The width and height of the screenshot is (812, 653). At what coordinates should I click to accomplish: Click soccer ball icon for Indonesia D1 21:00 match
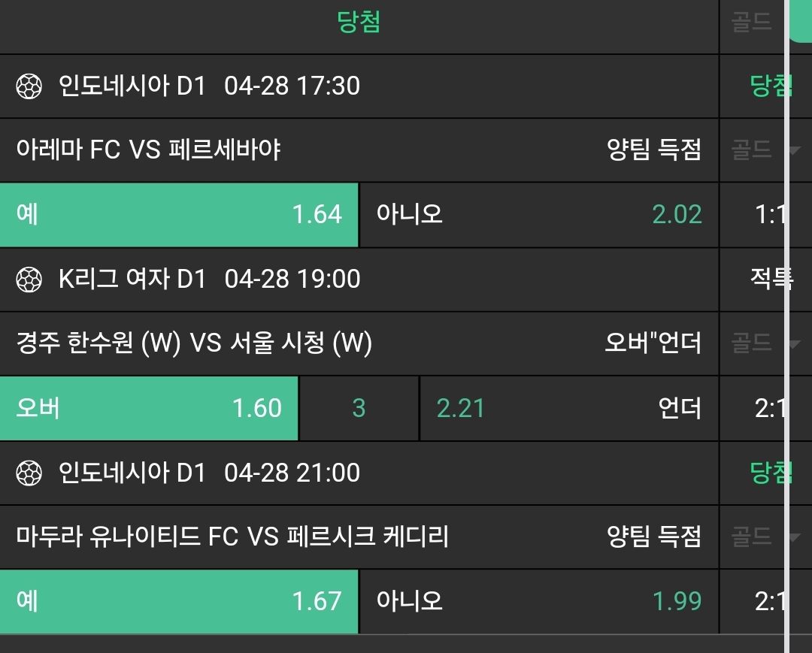(29, 473)
